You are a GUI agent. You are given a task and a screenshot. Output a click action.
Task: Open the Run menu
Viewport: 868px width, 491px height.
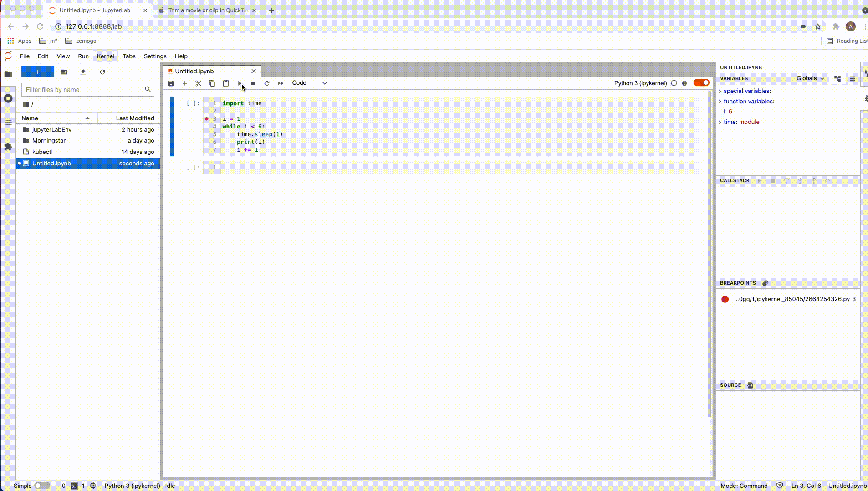83,56
